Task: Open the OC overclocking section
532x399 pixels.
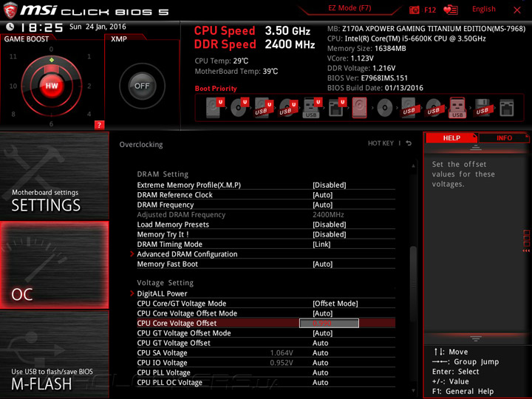Action: [x=54, y=265]
